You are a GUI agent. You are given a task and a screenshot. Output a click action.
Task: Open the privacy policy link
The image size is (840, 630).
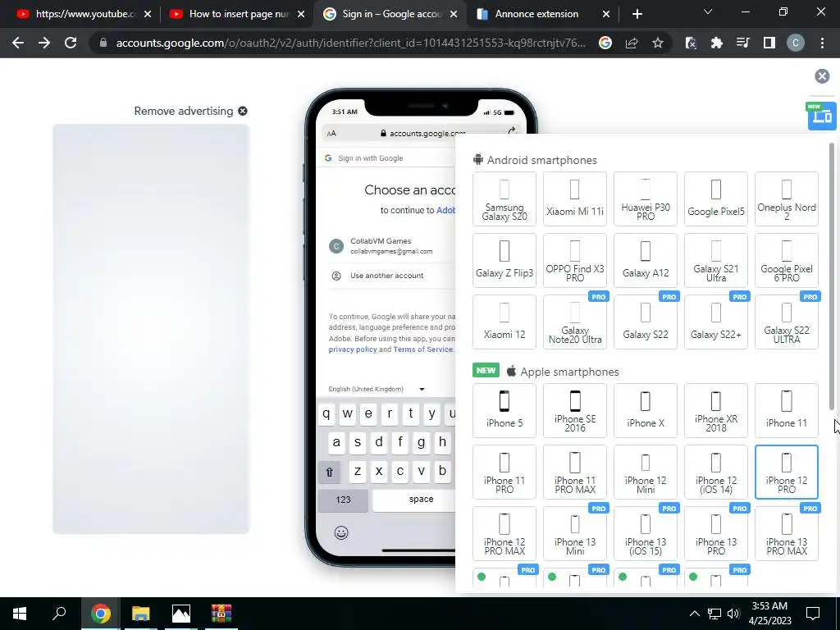tap(353, 349)
